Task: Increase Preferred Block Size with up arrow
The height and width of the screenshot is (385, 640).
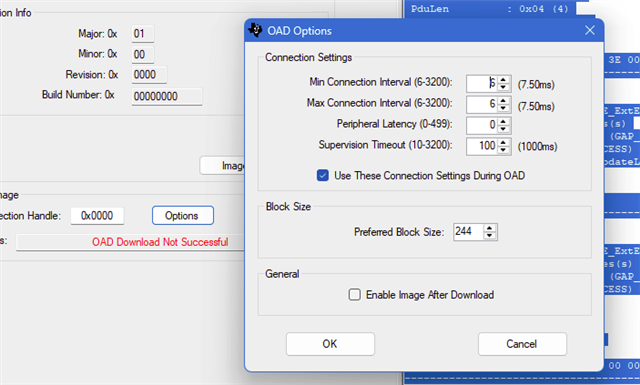Action: pos(489,228)
